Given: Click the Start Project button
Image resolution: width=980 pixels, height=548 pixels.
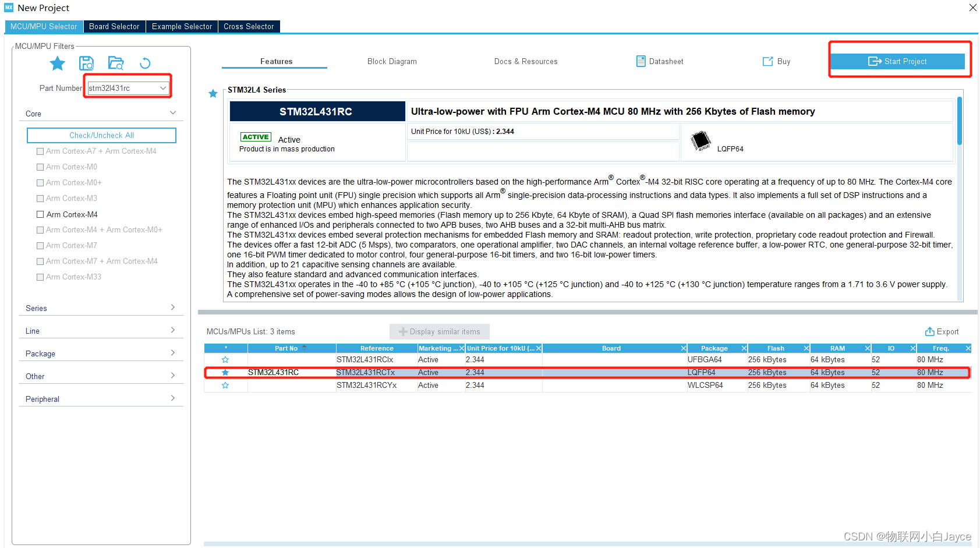Looking at the screenshot, I should click(x=897, y=61).
